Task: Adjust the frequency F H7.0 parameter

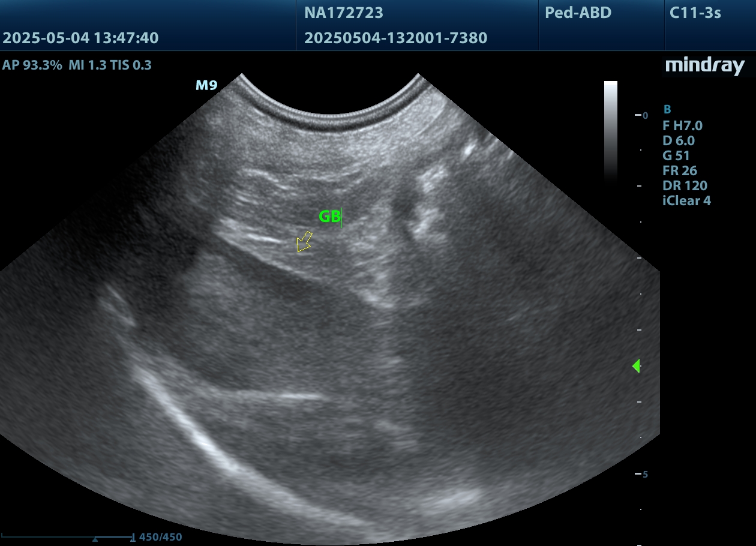Action: [x=682, y=125]
